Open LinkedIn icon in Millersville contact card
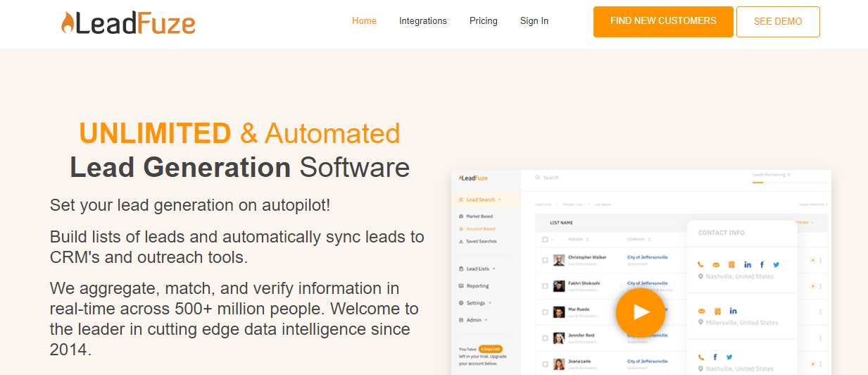Screen dimensions: 868x375 [x=733, y=311]
